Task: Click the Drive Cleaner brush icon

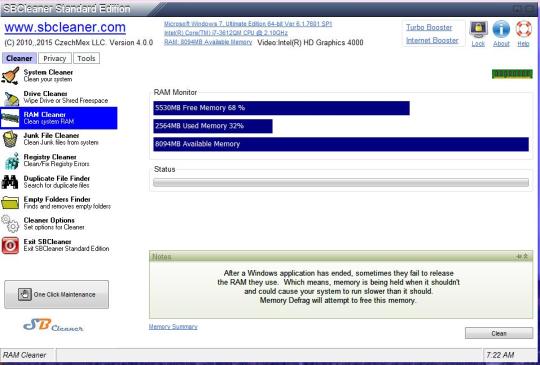Action: click(11, 98)
